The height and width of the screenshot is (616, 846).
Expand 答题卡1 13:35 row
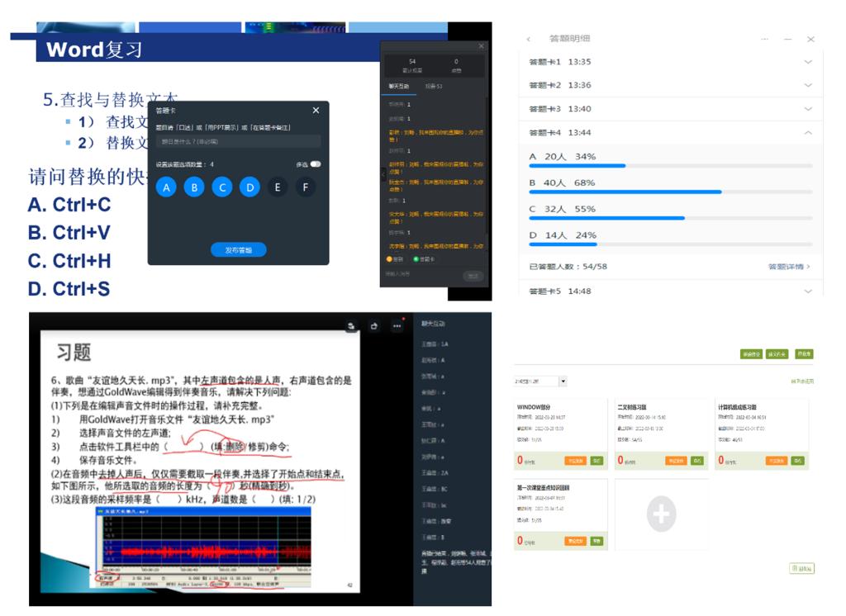(x=807, y=62)
